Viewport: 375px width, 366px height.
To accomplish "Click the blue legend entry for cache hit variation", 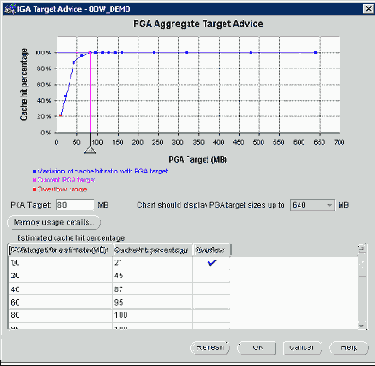I will pyautogui.click(x=100, y=171).
